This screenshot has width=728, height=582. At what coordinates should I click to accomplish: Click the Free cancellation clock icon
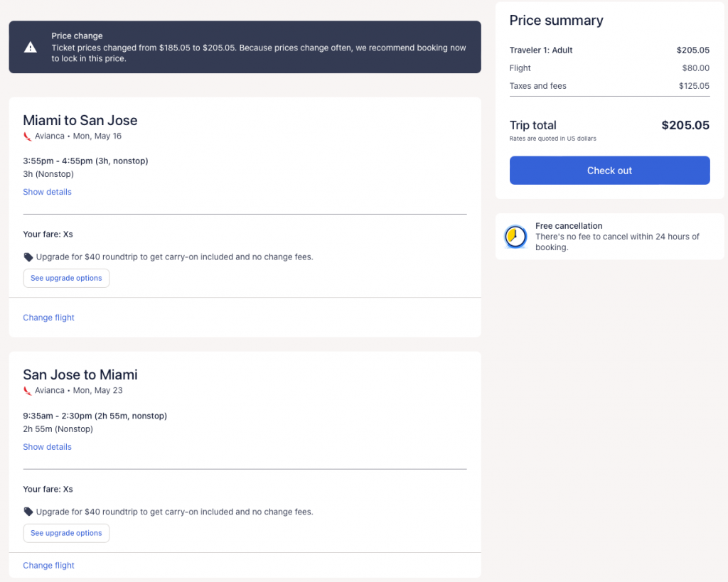coord(515,237)
